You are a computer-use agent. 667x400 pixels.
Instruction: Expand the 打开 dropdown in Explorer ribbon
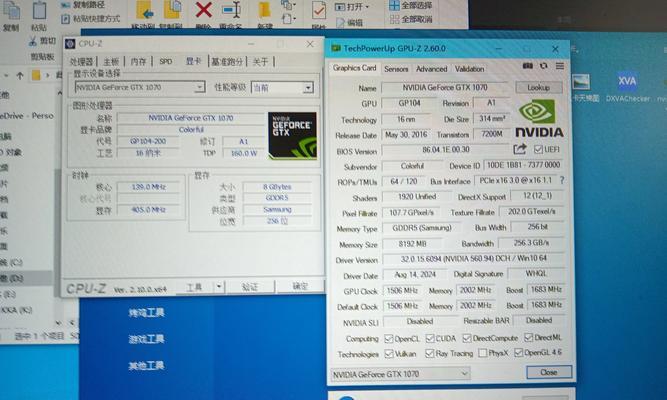(367, 7)
